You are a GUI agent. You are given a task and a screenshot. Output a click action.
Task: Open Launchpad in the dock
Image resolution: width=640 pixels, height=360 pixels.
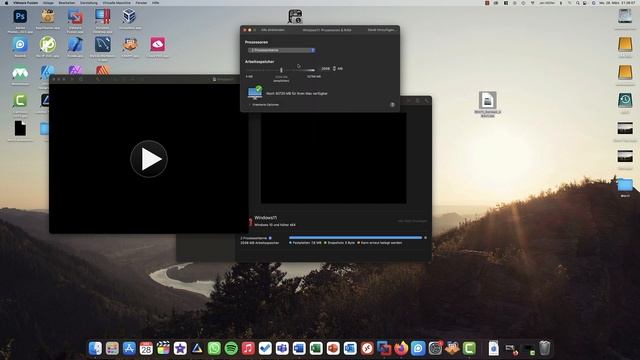pyautogui.click(x=112, y=348)
